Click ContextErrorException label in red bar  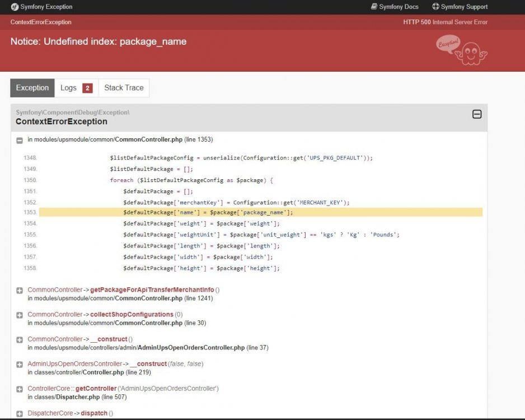pyautogui.click(x=41, y=22)
